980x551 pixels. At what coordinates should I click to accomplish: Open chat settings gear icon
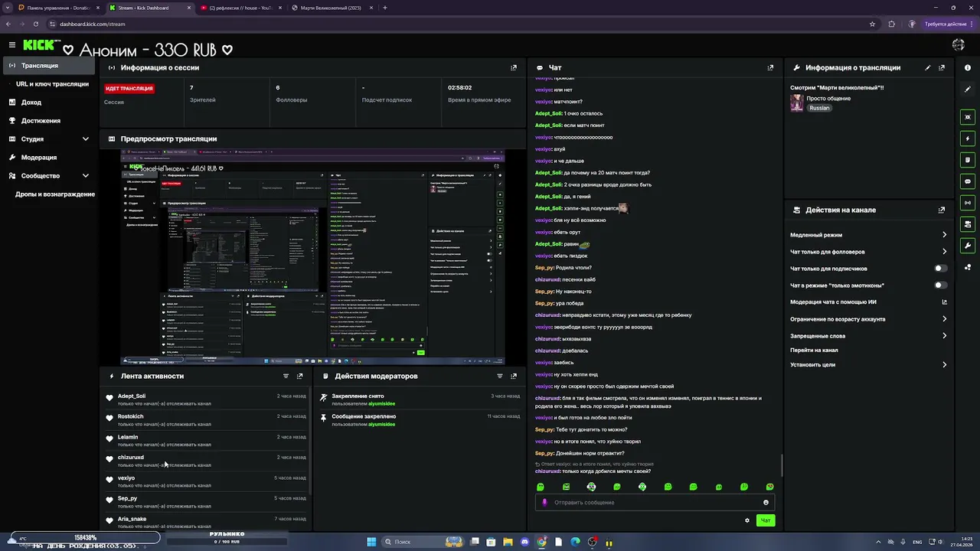(x=747, y=520)
